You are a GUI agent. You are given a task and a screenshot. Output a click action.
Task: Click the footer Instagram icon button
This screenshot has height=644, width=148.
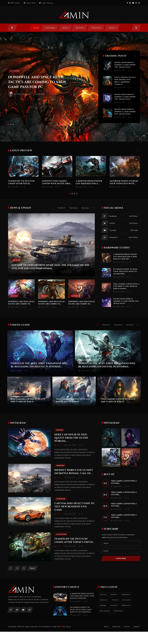[29, 610]
